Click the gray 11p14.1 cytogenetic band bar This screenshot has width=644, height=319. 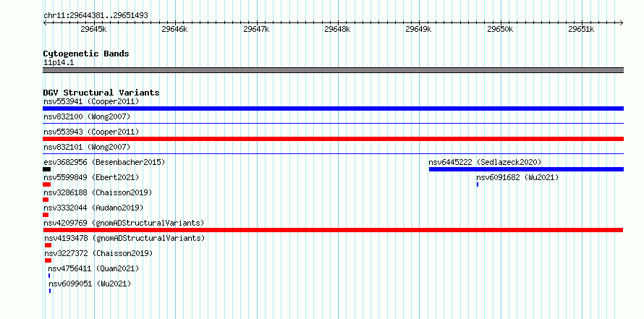click(333, 70)
